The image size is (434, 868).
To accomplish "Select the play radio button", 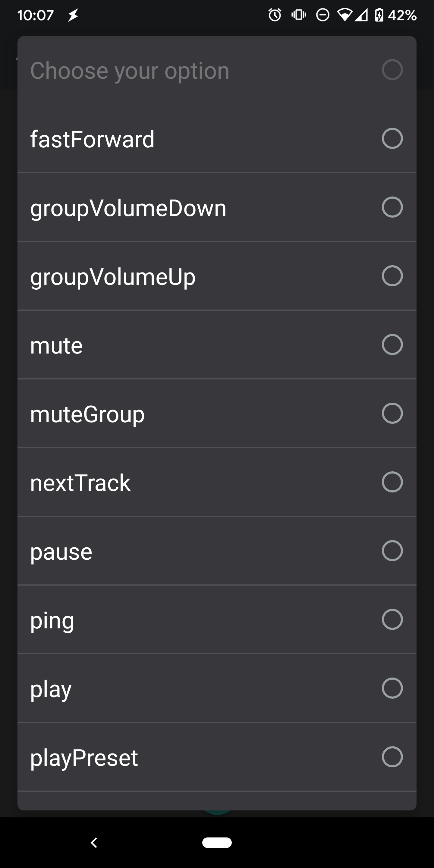I will pos(392,688).
